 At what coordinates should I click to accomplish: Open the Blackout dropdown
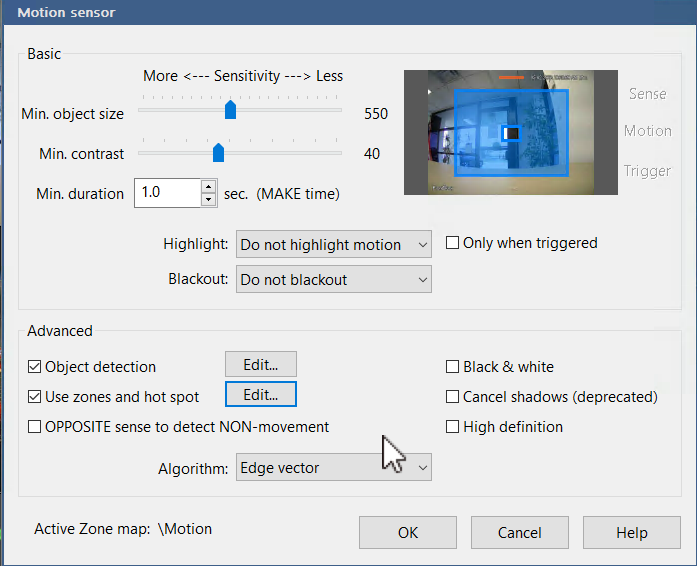[333, 279]
